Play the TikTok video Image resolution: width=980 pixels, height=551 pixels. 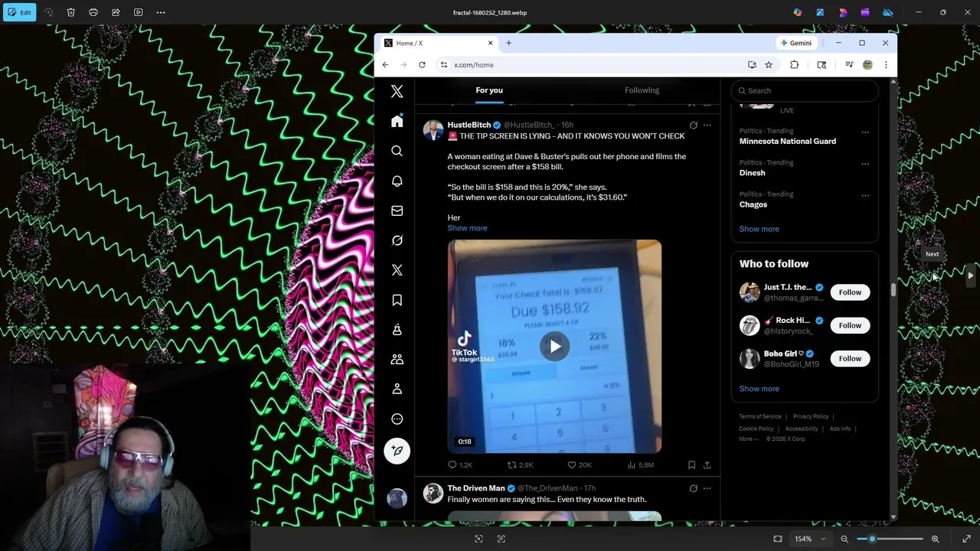click(554, 346)
